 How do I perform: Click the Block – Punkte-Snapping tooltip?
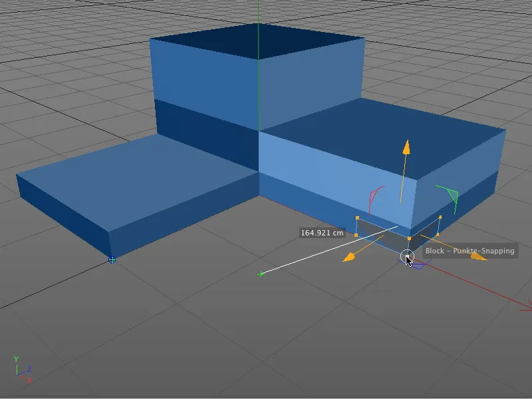point(470,251)
